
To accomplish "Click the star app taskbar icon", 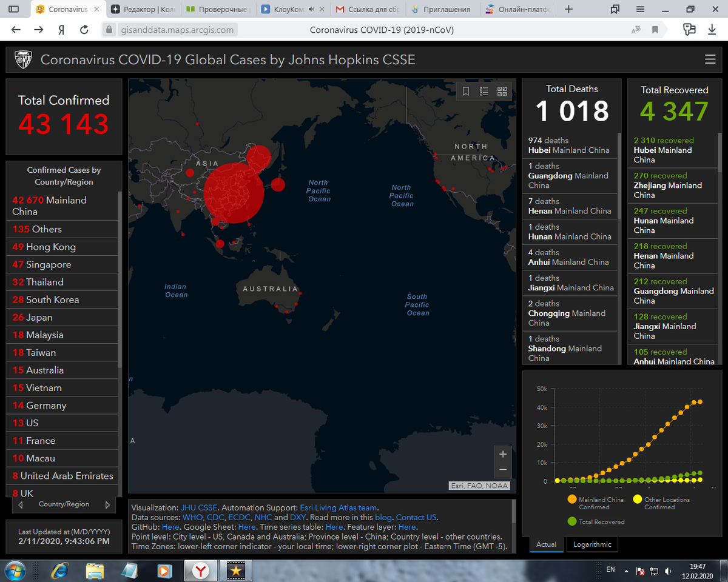I will (235, 570).
